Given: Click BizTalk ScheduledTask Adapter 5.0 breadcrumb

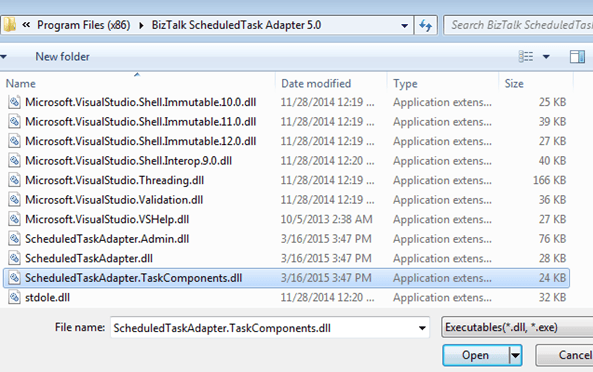Looking at the screenshot, I should tap(236, 25).
